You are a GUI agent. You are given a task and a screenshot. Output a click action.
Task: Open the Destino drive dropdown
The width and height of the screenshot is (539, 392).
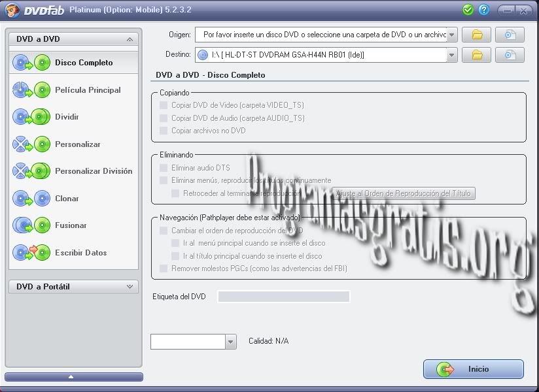[x=452, y=55]
